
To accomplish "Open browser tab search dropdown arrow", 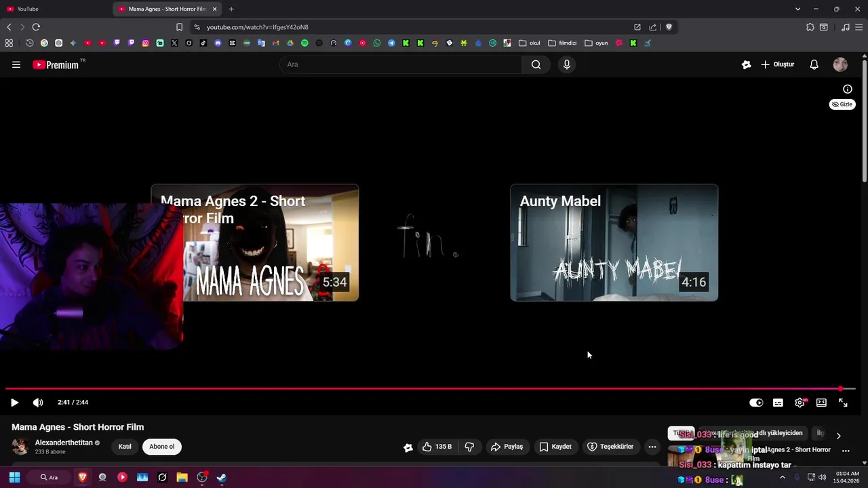I will 797,9.
